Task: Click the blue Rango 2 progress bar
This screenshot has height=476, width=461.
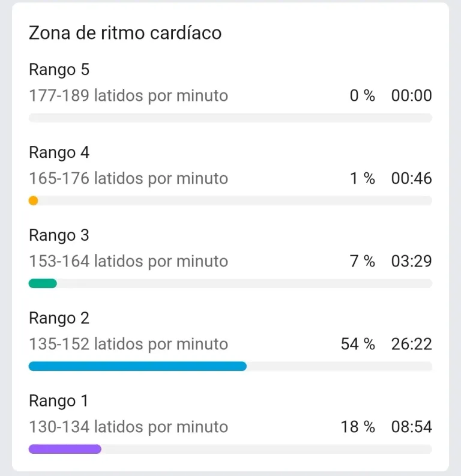Action: (137, 366)
